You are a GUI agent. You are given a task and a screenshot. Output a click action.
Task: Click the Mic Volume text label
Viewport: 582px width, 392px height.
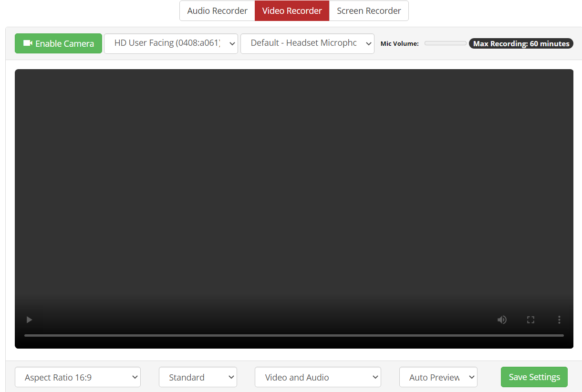coord(399,44)
